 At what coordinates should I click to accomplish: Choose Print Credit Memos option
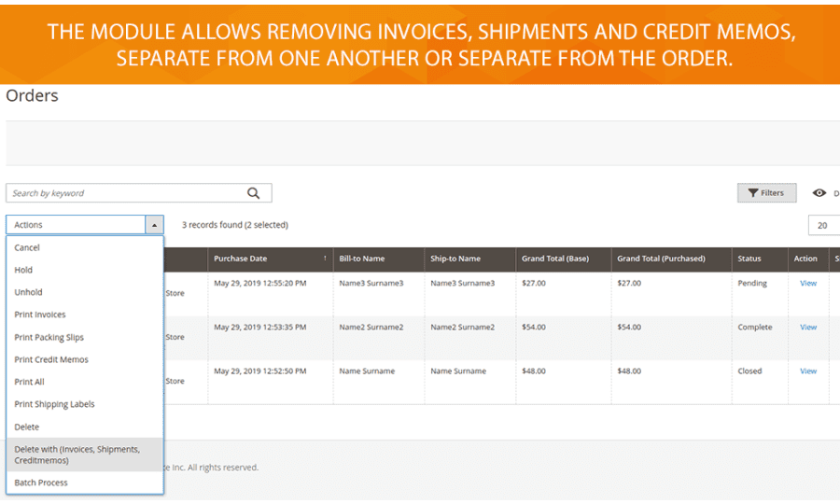tap(51, 359)
